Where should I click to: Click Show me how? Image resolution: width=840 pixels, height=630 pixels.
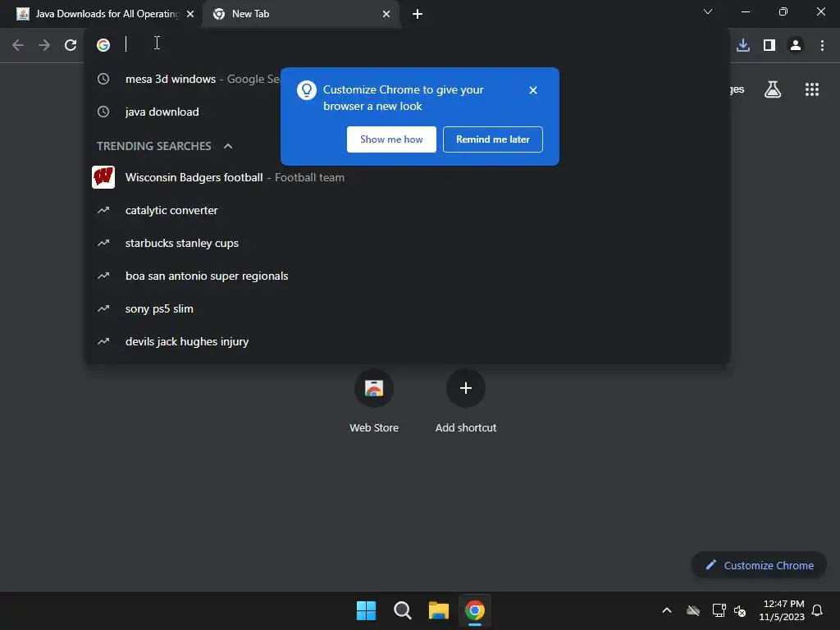point(391,139)
